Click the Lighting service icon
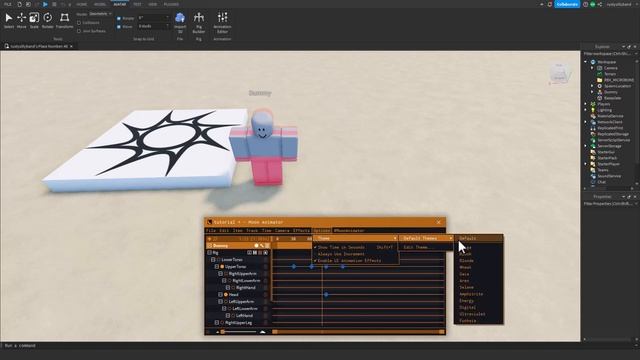 [x=593, y=110]
